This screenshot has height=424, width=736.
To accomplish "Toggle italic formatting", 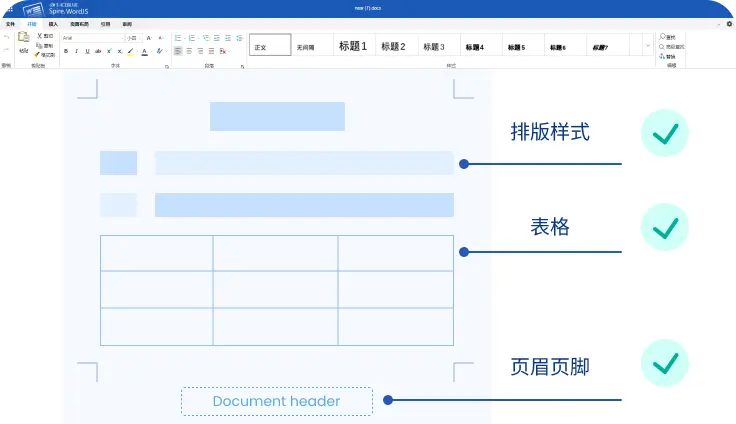I will click(x=76, y=51).
